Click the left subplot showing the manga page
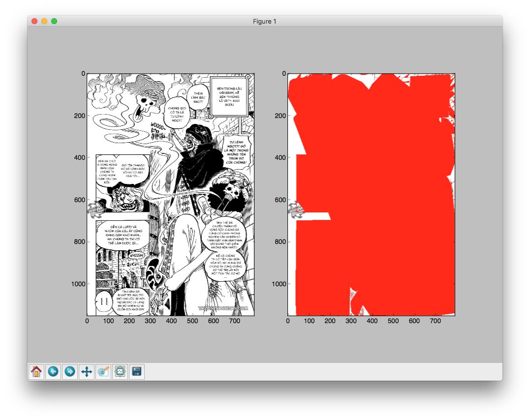 [x=171, y=195]
